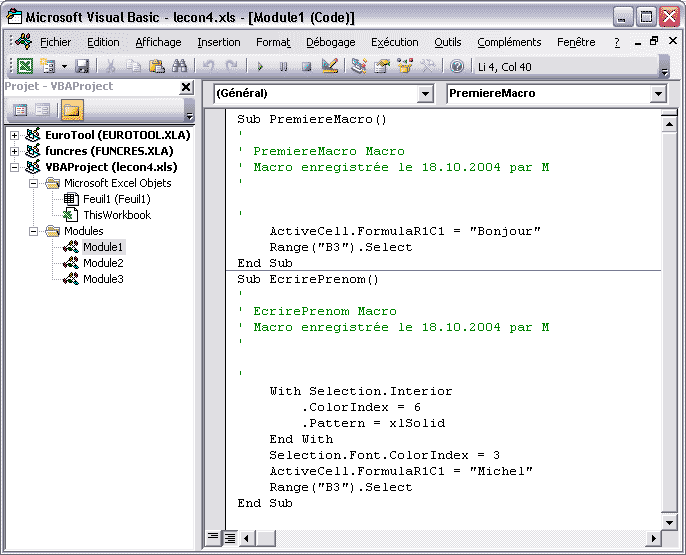The image size is (686, 555).
Task: Click the VBA icon left of Fichier
Action: tap(24, 42)
